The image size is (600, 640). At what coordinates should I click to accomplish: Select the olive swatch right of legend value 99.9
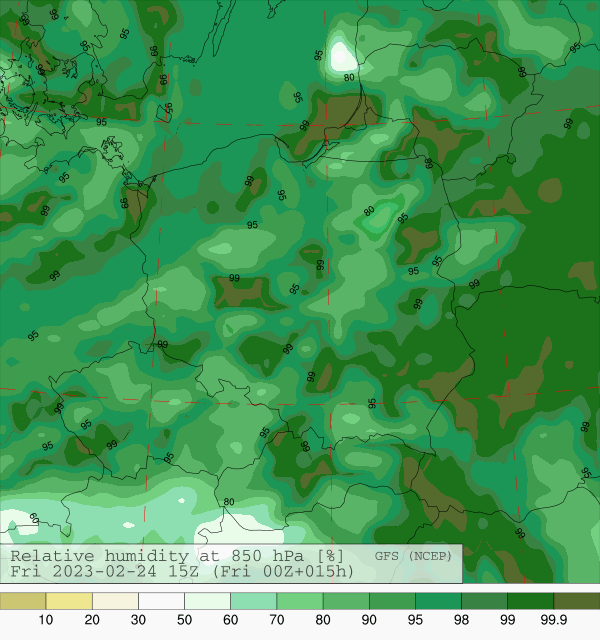click(x=576, y=601)
